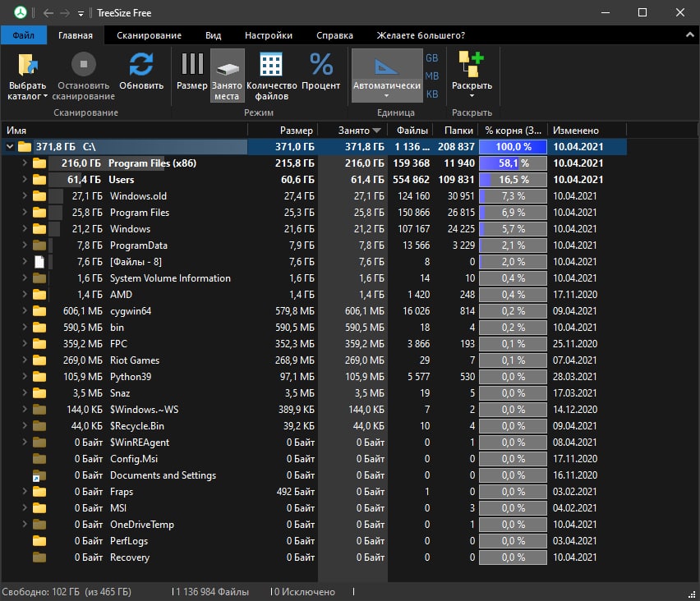
Task: Click the TreeSize green app icon in title bar
Action: [20, 12]
